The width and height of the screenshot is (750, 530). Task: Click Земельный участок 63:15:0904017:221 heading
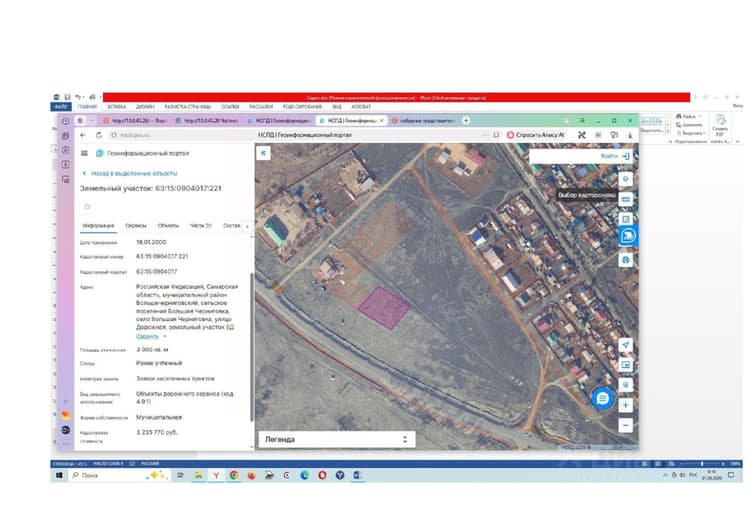[151, 188]
